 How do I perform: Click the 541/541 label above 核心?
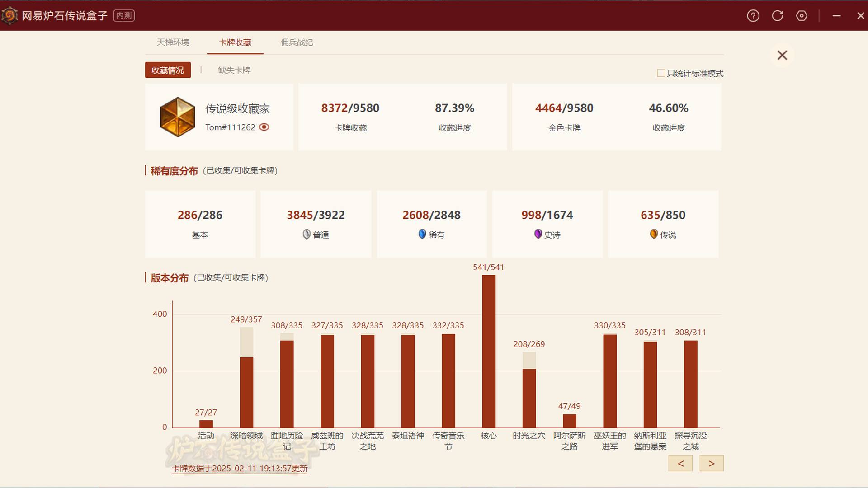(489, 267)
